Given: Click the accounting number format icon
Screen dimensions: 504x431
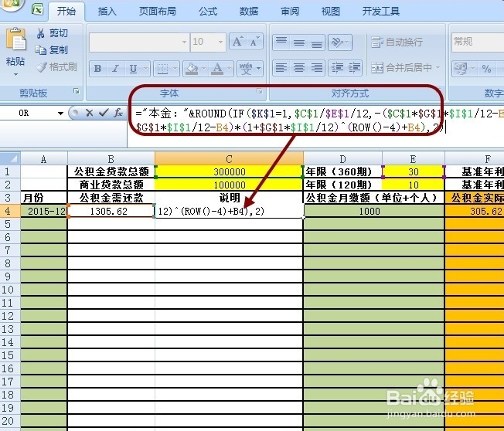Looking at the screenshot, I should click(x=460, y=69).
